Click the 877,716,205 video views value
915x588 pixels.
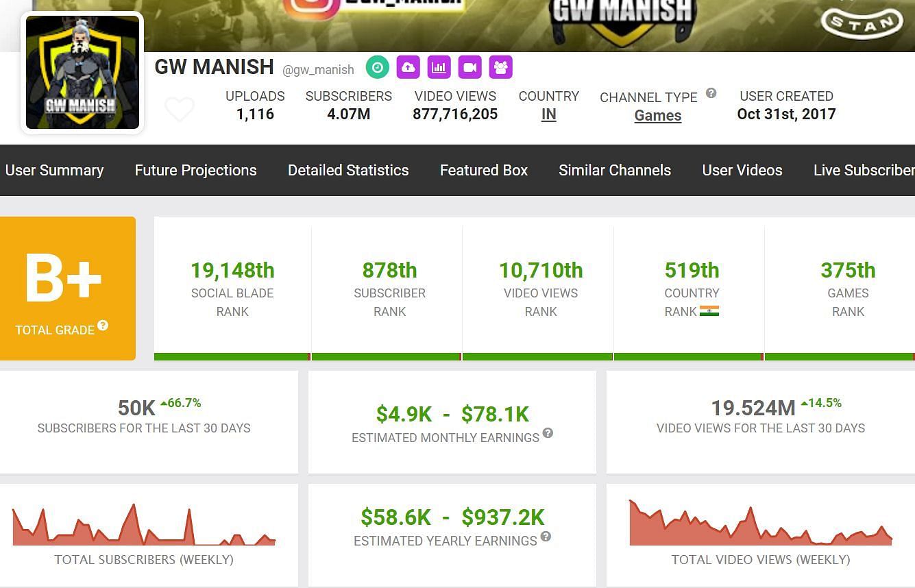click(x=455, y=114)
